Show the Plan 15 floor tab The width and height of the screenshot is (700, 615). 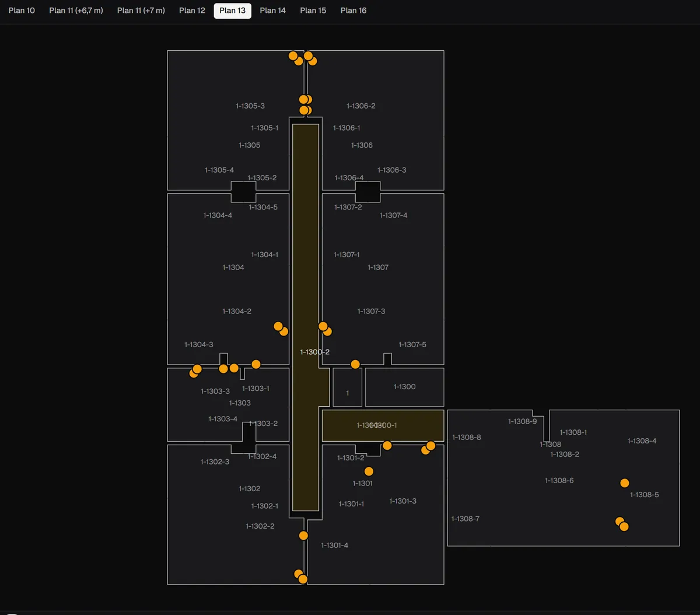313,11
